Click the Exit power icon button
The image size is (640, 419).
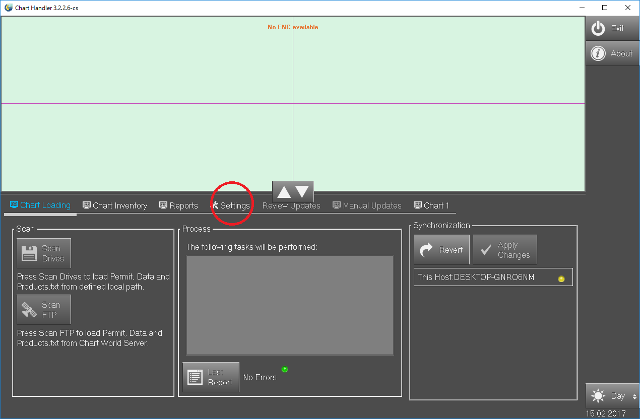pyautogui.click(x=612, y=28)
